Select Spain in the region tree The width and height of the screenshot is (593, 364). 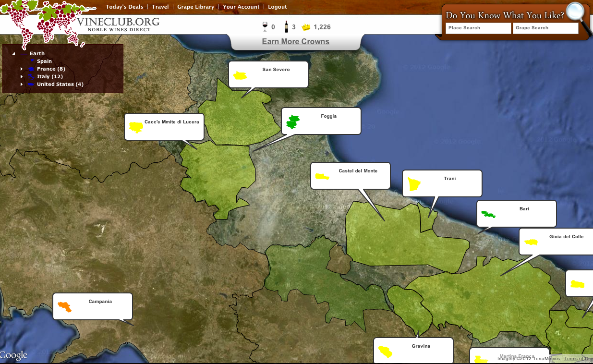[44, 61]
